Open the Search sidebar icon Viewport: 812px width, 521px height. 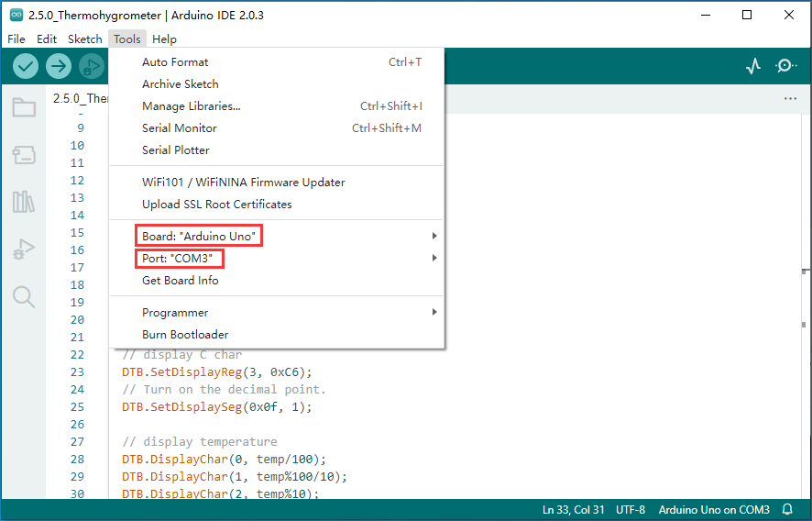pyautogui.click(x=24, y=297)
